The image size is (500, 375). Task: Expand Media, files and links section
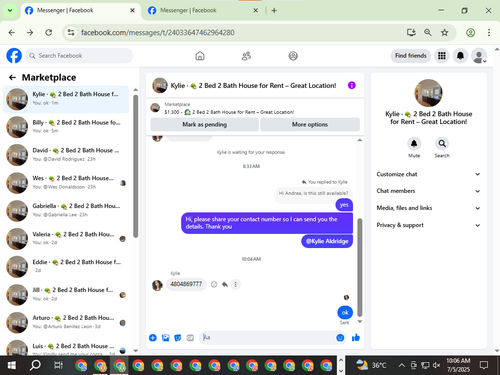428,208
